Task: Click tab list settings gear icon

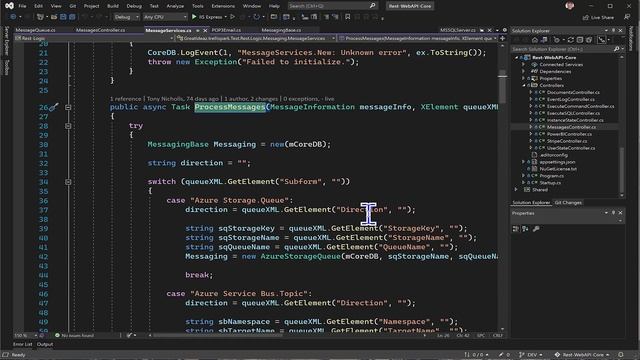Action: [x=505, y=30]
